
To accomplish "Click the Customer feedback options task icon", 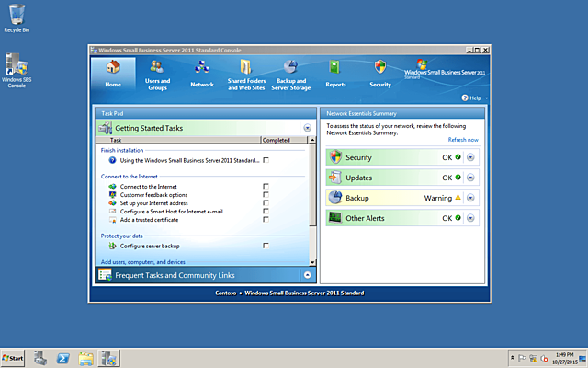I will [112, 194].
